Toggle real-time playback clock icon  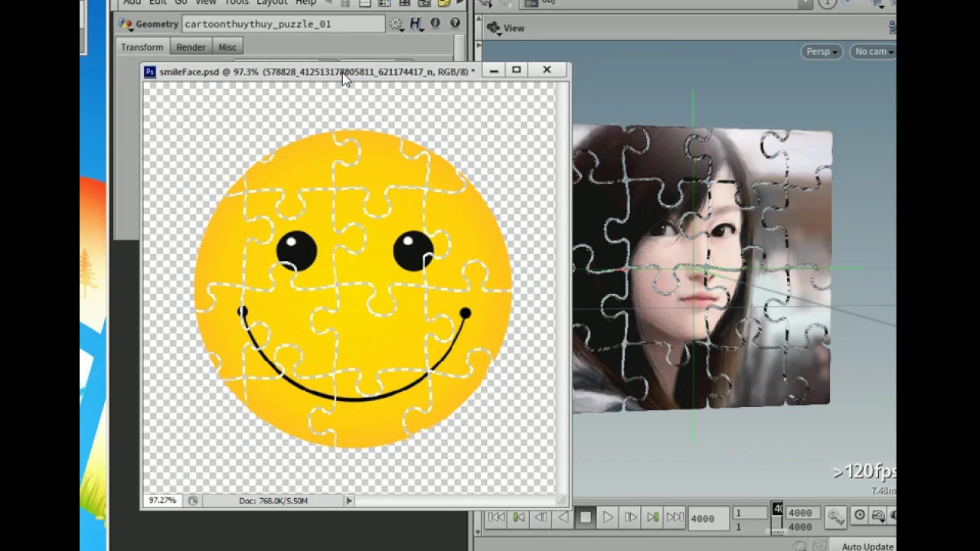pyautogui.click(x=860, y=516)
